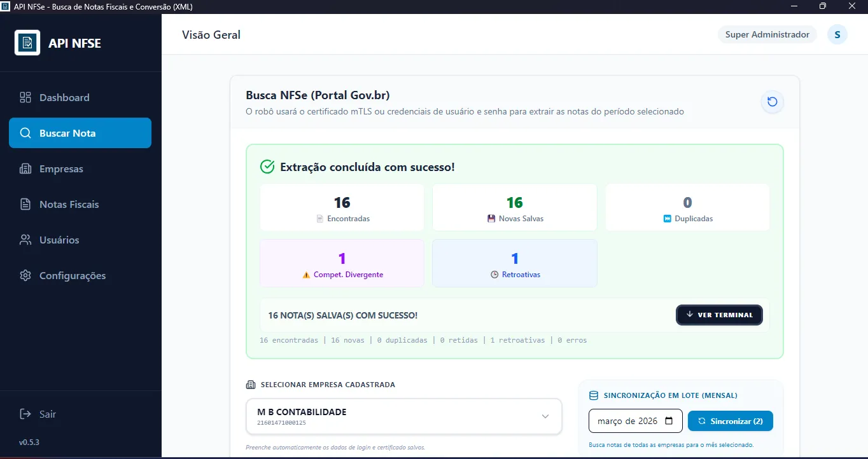The width and height of the screenshot is (868, 459).
Task: Click the 0 Duplicadas stat card
Action: click(x=687, y=207)
